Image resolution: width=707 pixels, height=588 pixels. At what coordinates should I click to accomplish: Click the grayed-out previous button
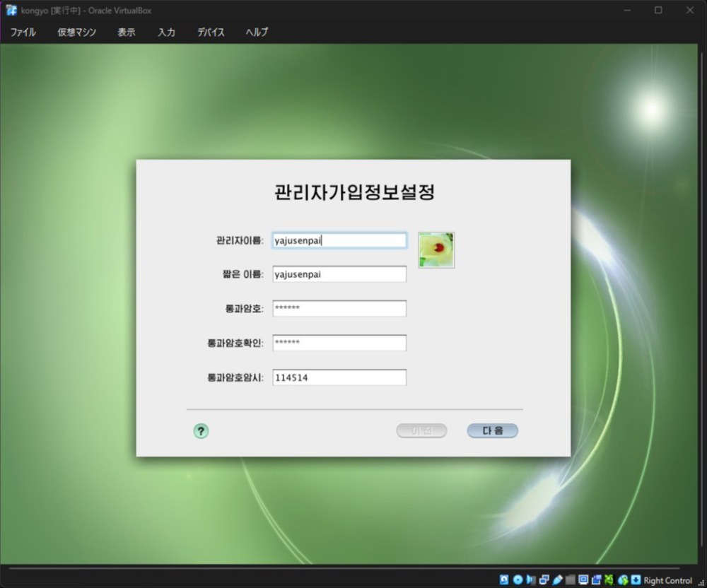pos(421,430)
